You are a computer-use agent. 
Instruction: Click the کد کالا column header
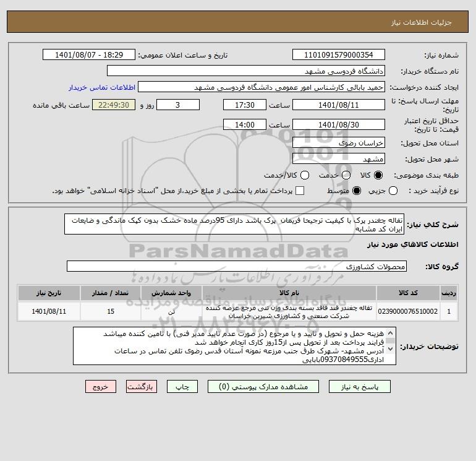coord(408,293)
